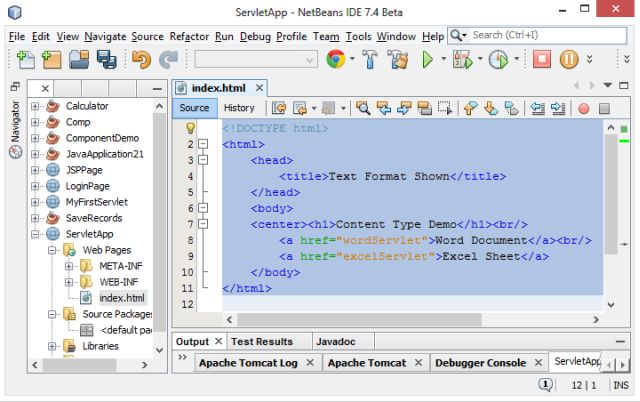Open the Apache Tomcat Log output tab
This screenshot has width=640, height=402.
(x=248, y=363)
